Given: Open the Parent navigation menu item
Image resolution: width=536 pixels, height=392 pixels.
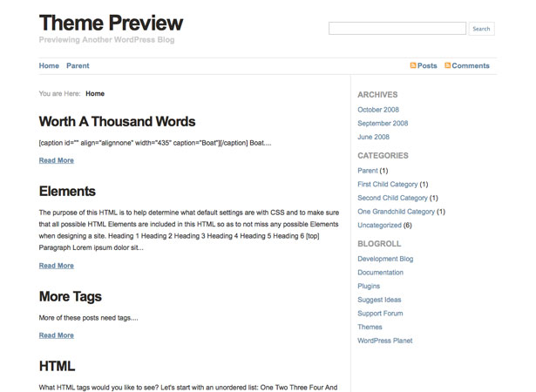Looking at the screenshot, I should tap(78, 65).
